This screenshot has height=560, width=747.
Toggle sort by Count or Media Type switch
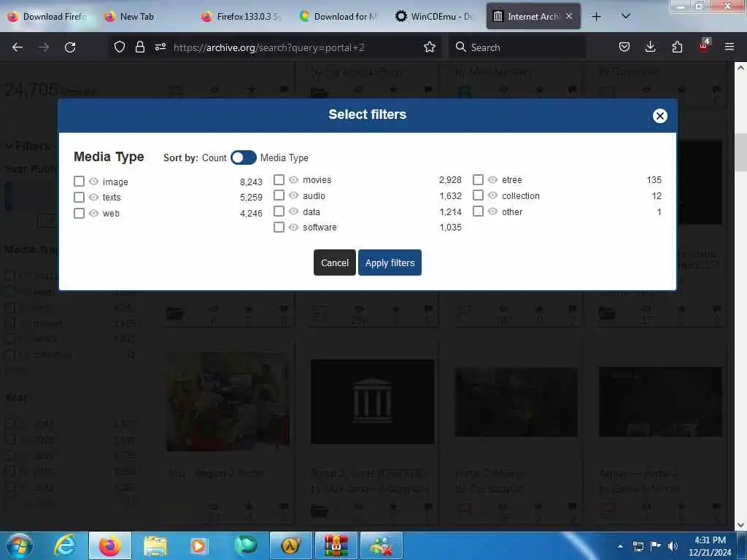(x=244, y=157)
